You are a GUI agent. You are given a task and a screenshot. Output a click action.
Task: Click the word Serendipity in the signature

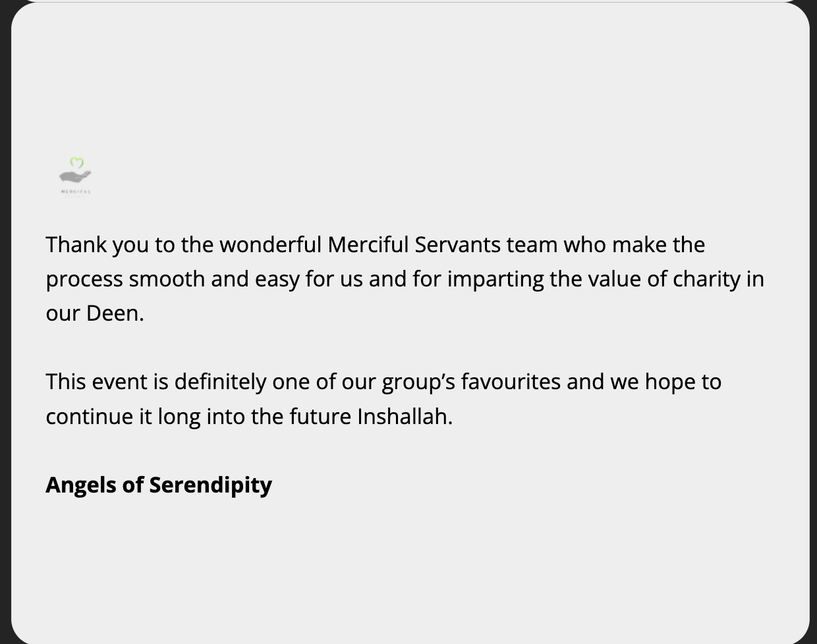pos(210,485)
